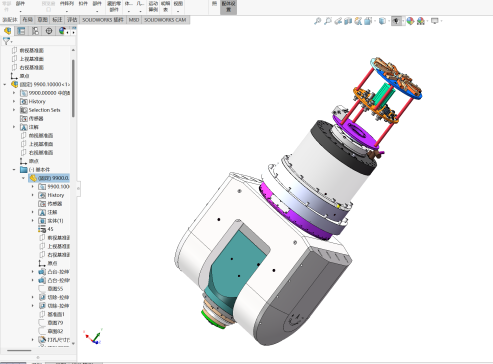Switch to the SOLIDWORKS 插件 tab
The height and width of the screenshot is (364, 493).
[103, 20]
